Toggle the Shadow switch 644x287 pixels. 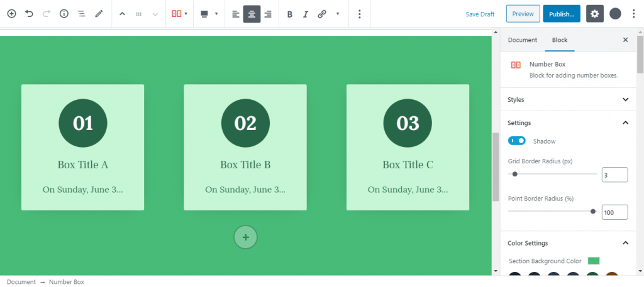(517, 141)
